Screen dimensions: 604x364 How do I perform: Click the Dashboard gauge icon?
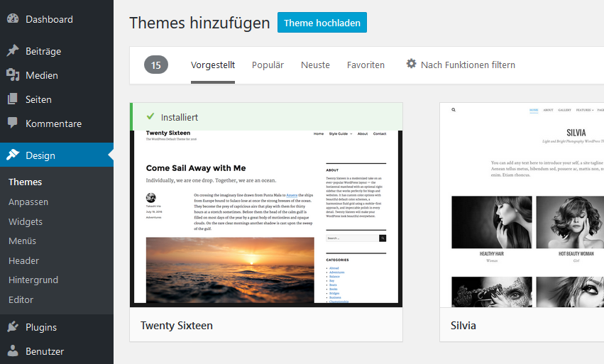pos(13,19)
